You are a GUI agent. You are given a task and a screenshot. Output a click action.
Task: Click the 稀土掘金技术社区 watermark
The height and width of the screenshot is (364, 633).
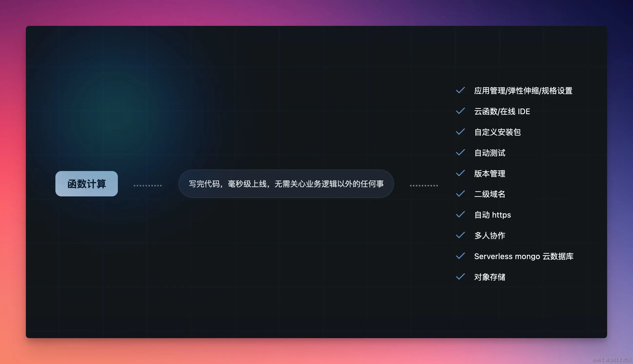[x=612, y=360]
